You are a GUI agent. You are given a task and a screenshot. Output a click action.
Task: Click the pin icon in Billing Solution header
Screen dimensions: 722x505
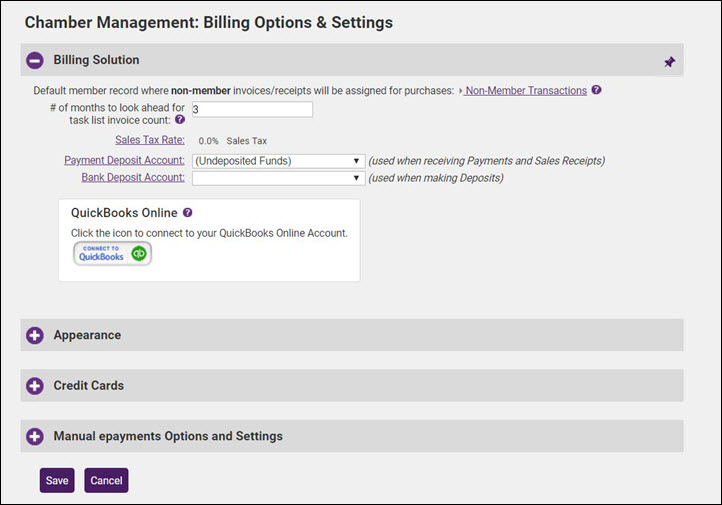click(x=669, y=61)
